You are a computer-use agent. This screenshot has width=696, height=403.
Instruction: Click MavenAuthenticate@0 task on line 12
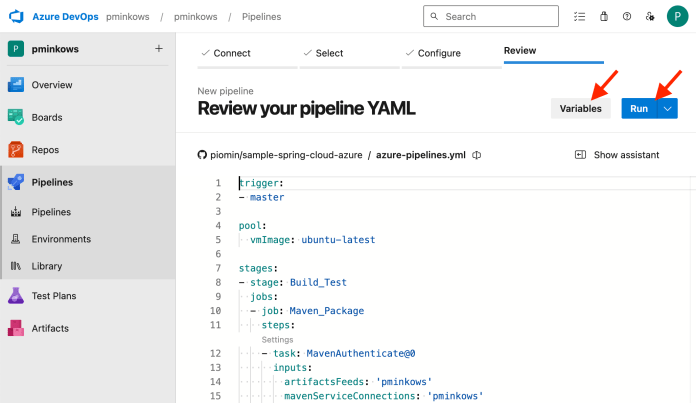[x=361, y=353]
